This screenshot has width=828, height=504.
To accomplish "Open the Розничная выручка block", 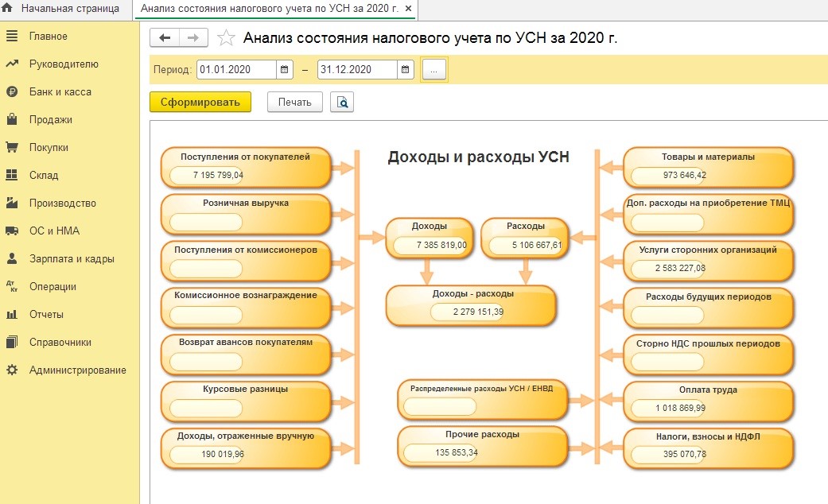I will coord(246,214).
